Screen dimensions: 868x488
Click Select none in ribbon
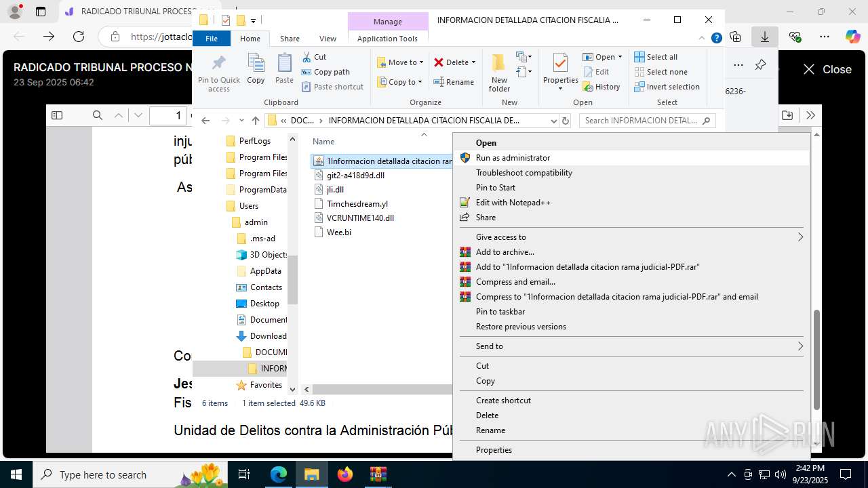[660, 72]
